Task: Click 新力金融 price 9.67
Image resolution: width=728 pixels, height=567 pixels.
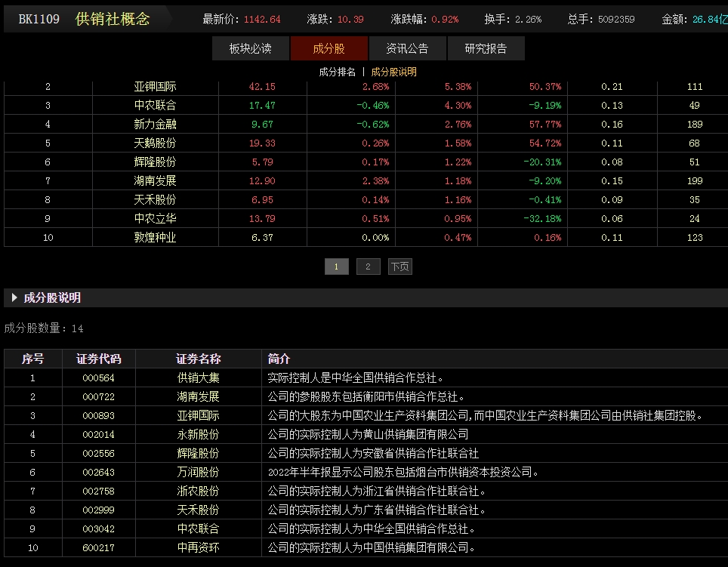Action: click(x=262, y=125)
